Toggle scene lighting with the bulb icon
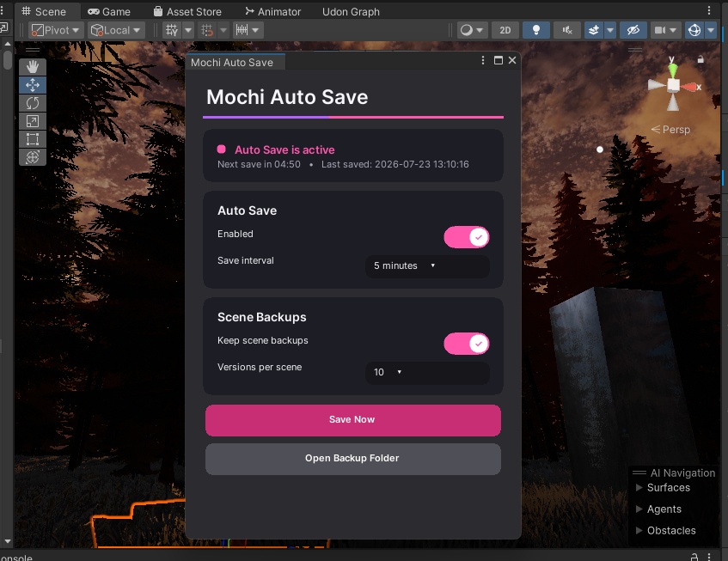Viewport: 728px width, 561px height. click(536, 30)
